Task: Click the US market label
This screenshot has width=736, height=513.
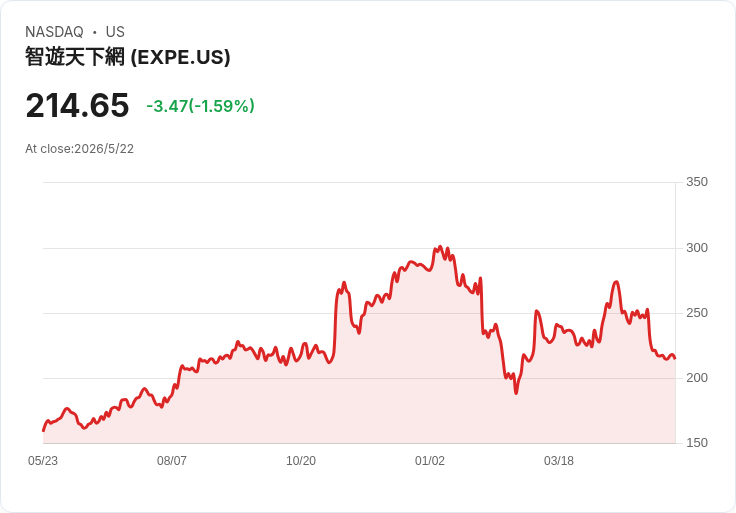Action: pos(115,32)
